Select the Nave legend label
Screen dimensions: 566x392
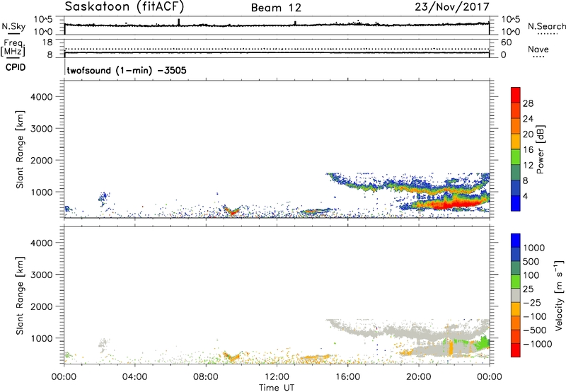[x=538, y=50]
